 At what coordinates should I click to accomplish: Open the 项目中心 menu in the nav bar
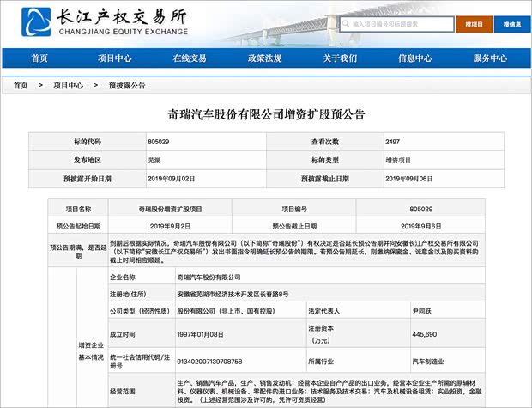pyautogui.click(x=114, y=58)
